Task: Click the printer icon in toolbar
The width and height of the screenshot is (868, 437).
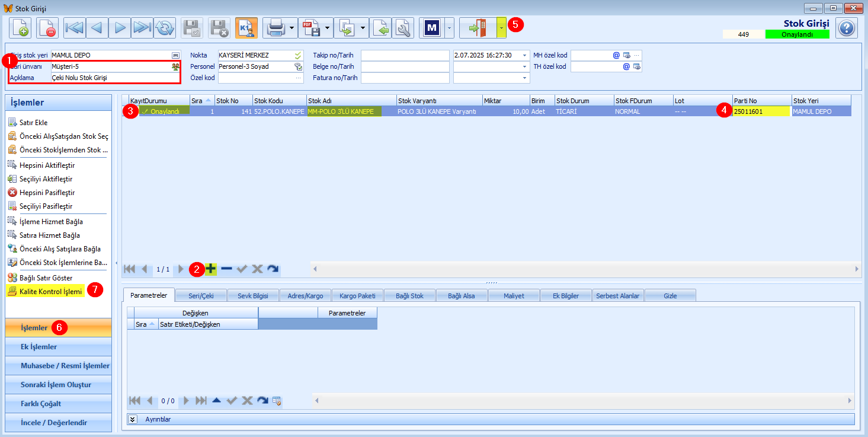Action: 275,28
